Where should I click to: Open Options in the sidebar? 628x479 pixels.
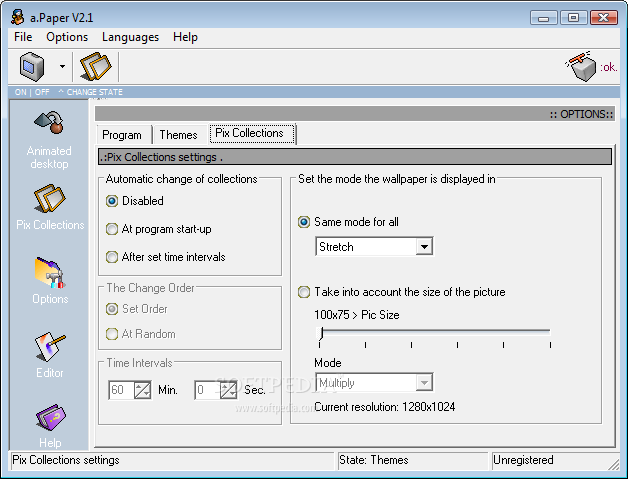tap(50, 281)
